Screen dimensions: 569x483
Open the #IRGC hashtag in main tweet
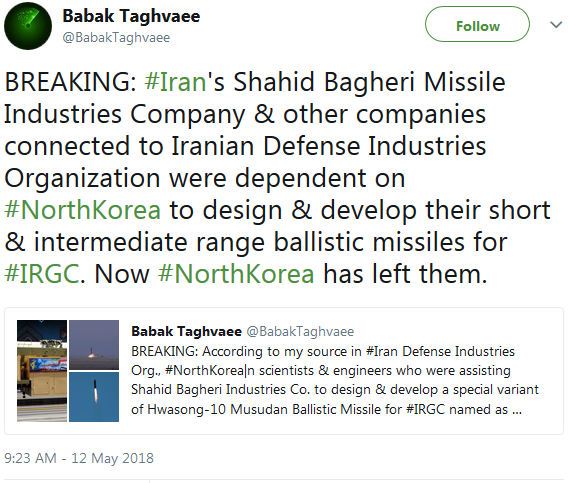tap(42, 274)
